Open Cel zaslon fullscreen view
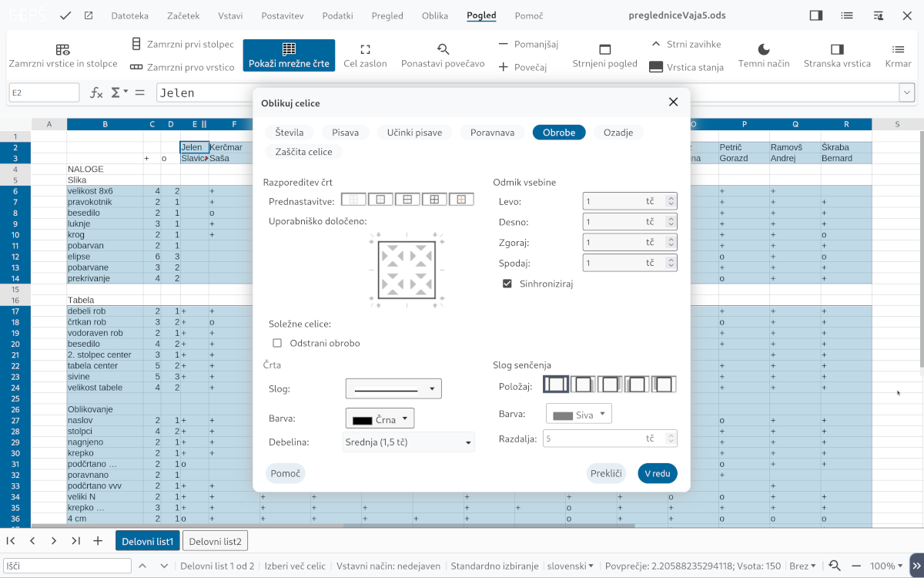The width and height of the screenshot is (924, 578). coord(366,49)
